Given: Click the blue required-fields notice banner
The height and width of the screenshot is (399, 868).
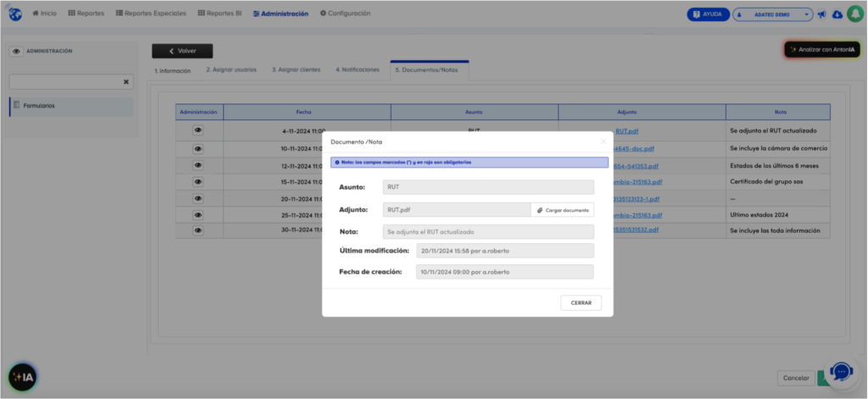Looking at the screenshot, I should [470, 163].
